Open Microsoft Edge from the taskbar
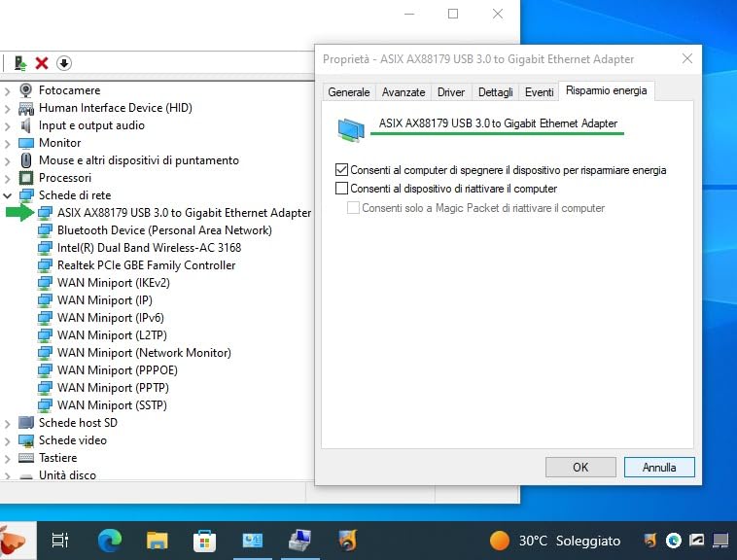The height and width of the screenshot is (560, 737). coord(110,541)
